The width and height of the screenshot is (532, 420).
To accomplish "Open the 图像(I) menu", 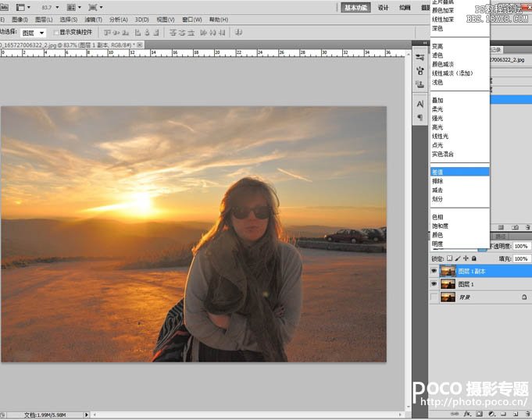I will pos(20,20).
